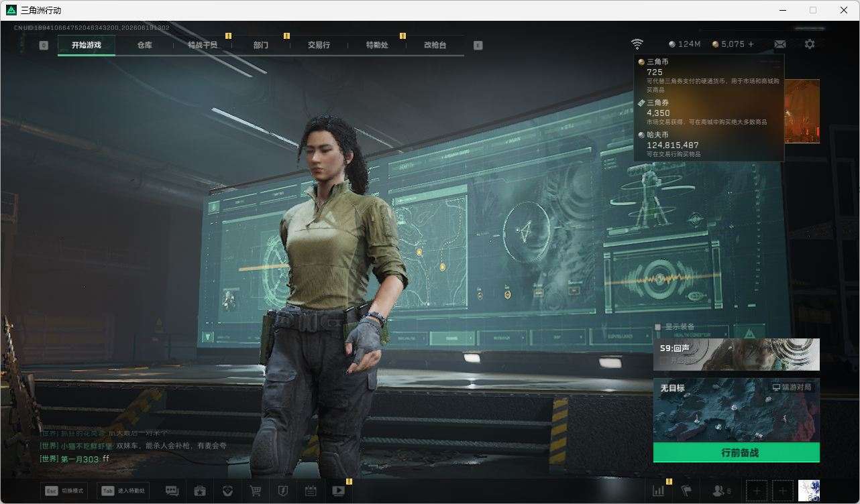Click the second empty teammate plus slot

[x=782, y=491]
